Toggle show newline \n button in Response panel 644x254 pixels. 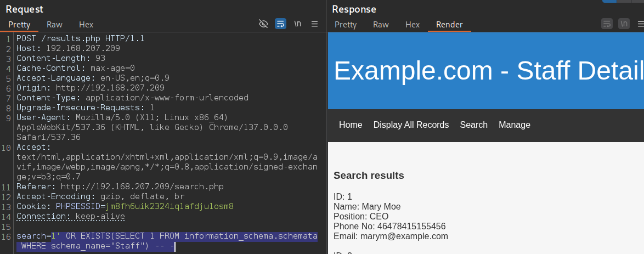(624, 24)
